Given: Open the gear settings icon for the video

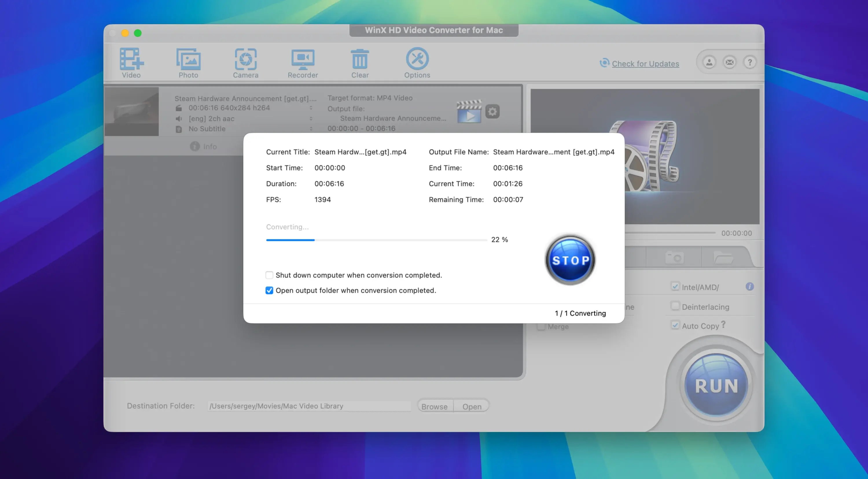Looking at the screenshot, I should click(x=492, y=111).
